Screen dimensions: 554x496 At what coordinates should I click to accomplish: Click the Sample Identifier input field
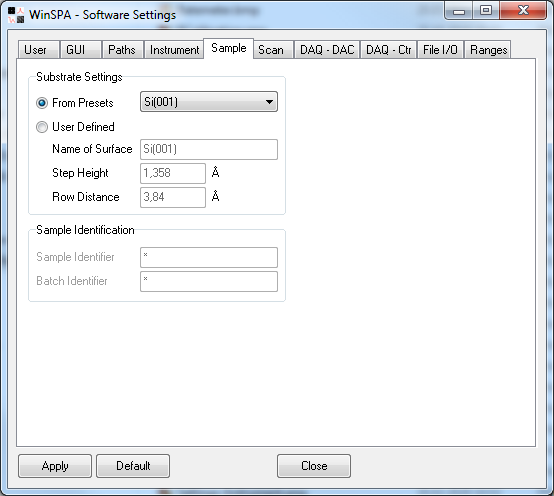[x=209, y=257]
